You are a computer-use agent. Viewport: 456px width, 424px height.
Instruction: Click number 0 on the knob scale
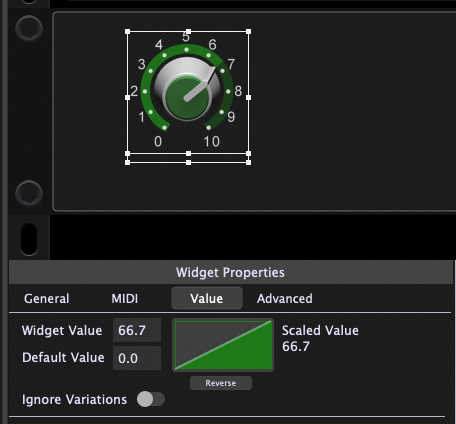click(158, 141)
